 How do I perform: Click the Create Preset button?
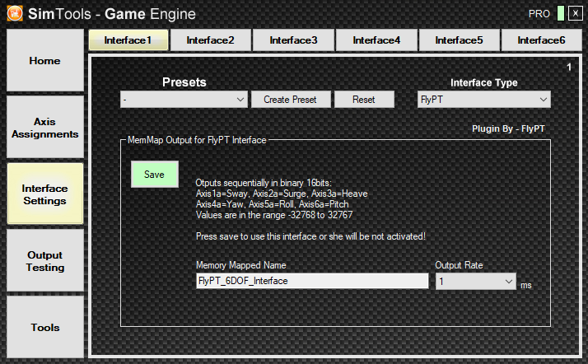click(291, 100)
